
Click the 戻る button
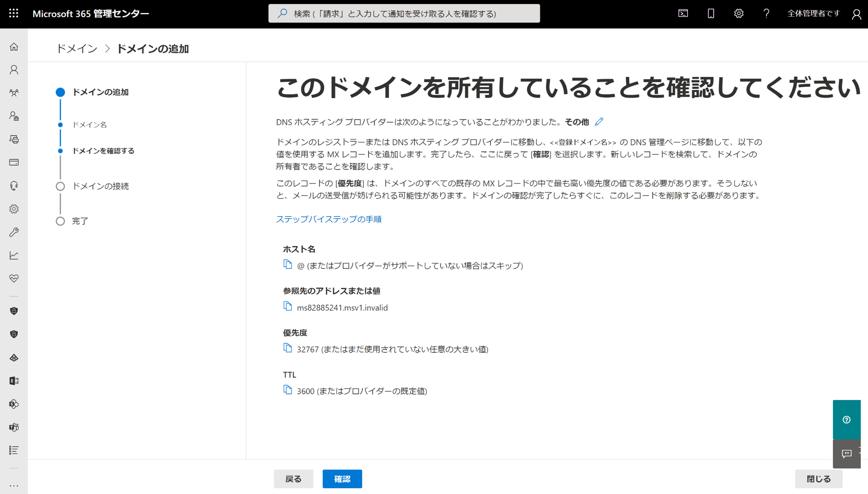[x=293, y=479]
